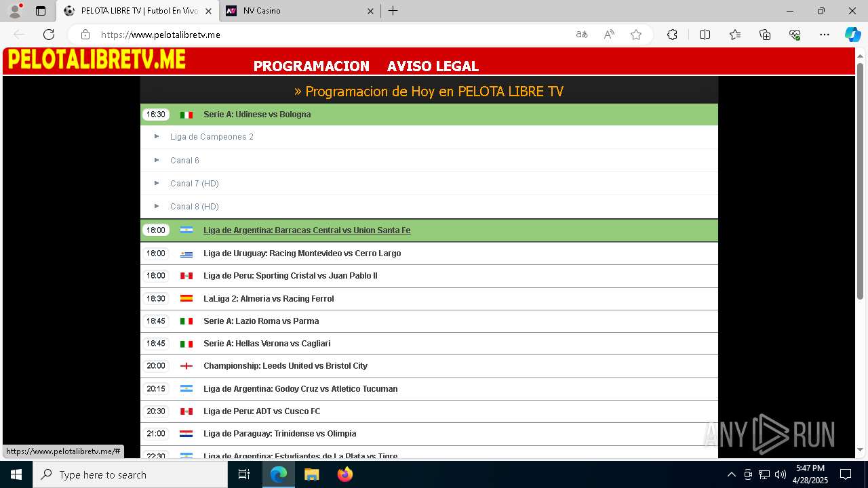Collapse Serie A: Udinese vs Bologna row

point(429,115)
